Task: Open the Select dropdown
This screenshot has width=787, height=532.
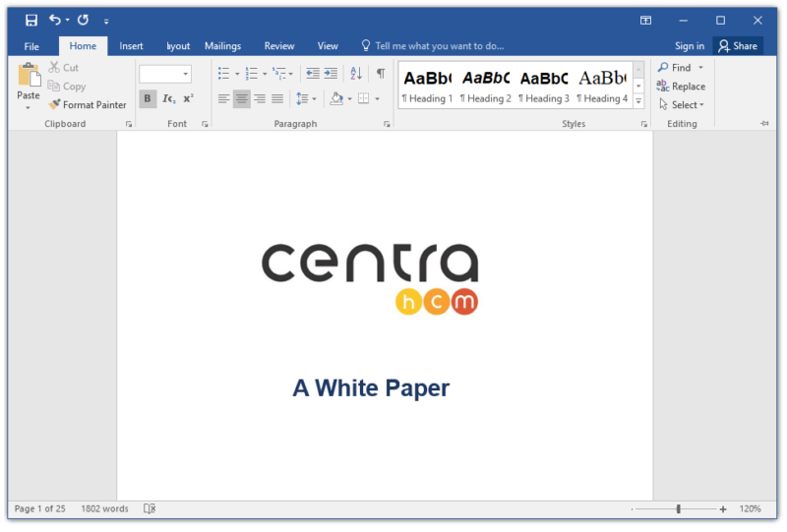Action: coord(681,105)
